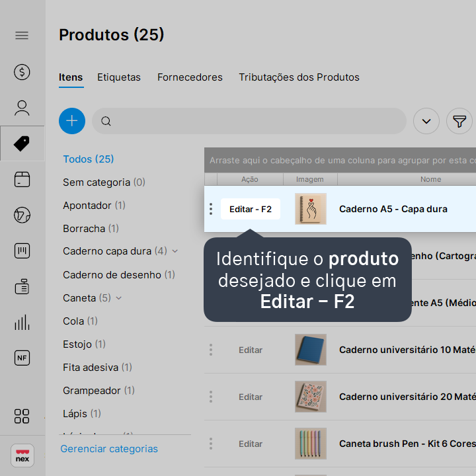Switch to the Itens tab
This screenshot has height=476, width=476.
71,77
